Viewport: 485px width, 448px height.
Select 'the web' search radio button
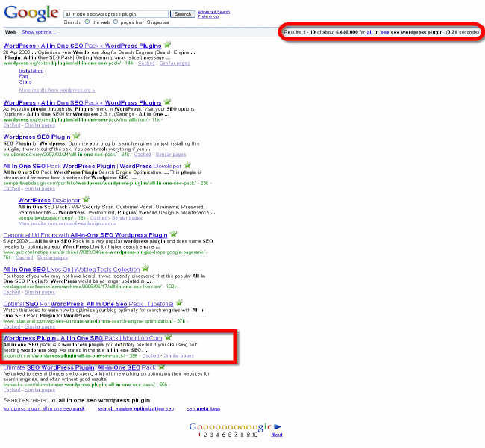87,22
